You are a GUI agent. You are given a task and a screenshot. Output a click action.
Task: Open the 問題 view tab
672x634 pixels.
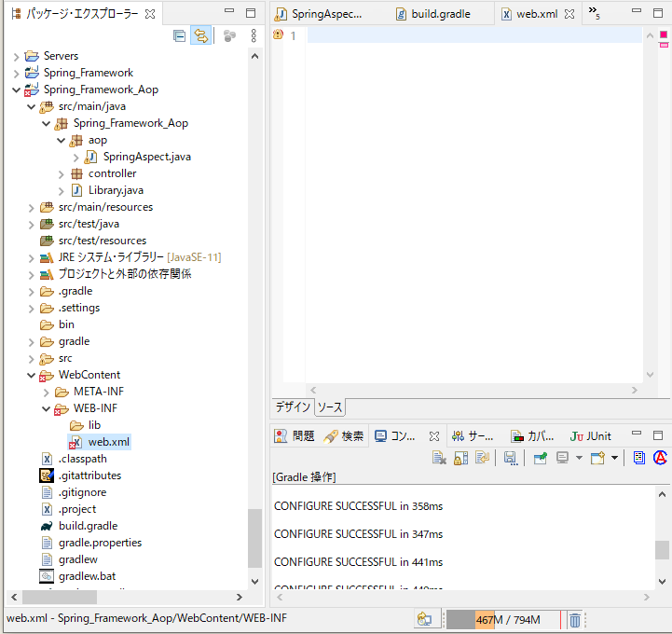pyautogui.click(x=295, y=436)
